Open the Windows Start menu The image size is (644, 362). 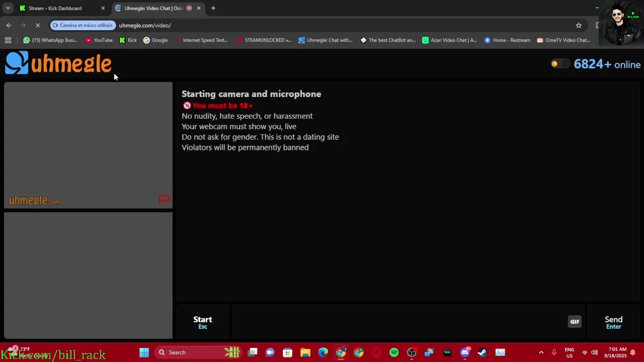click(x=144, y=352)
